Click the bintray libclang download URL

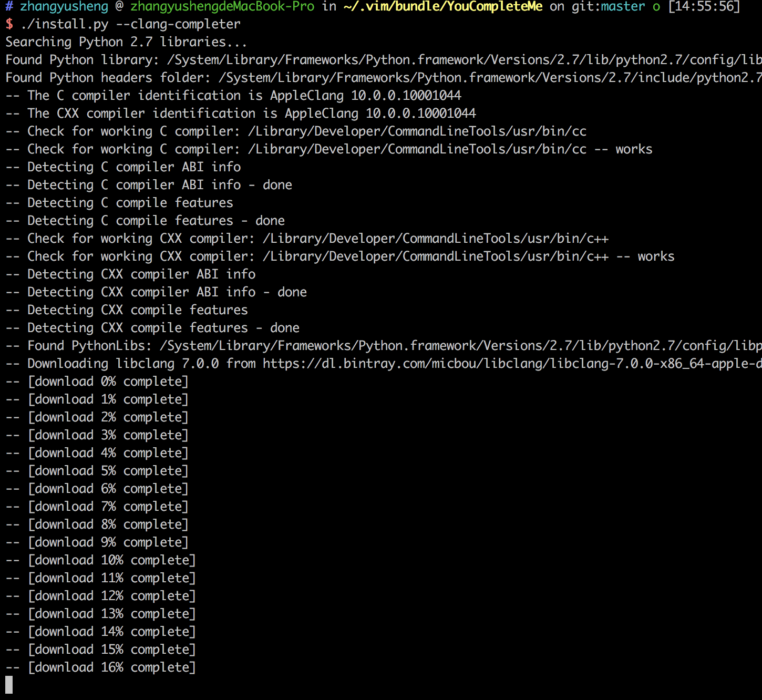(512, 364)
